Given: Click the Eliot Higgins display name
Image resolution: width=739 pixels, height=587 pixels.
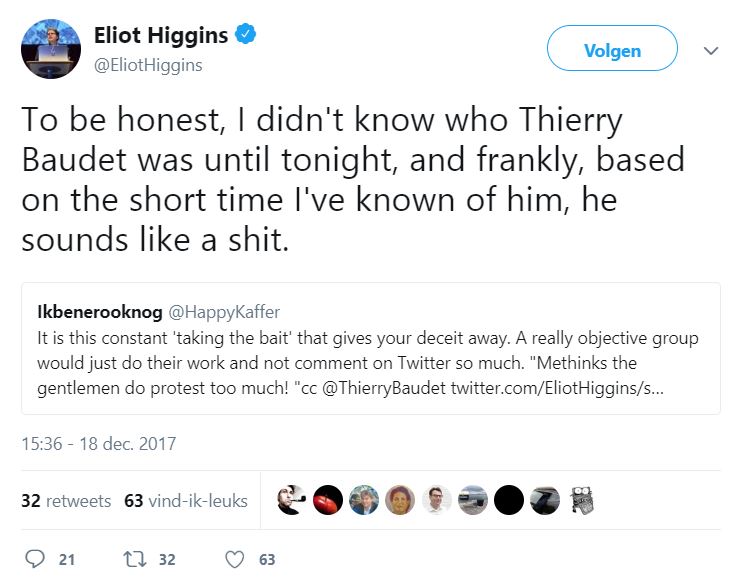Looking at the screenshot, I should tap(161, 35).
